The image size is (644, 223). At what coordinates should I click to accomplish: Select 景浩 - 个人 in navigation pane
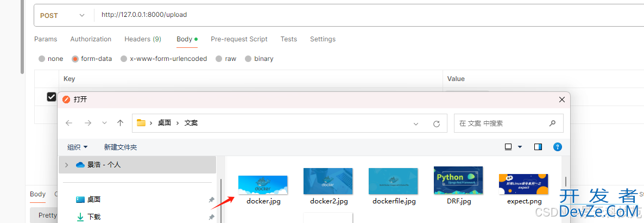pos(137,165)
